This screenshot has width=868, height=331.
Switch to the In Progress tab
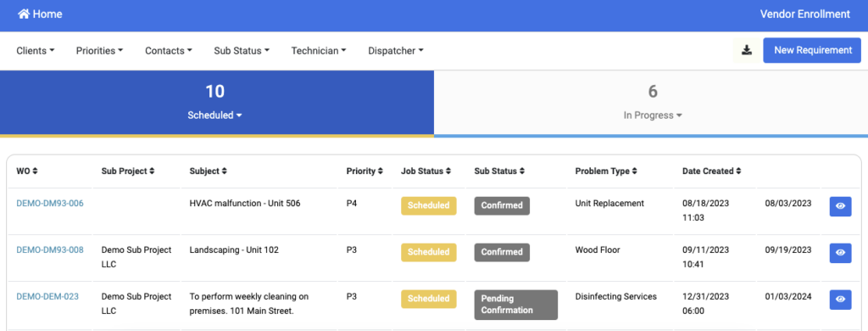point(651,104)
